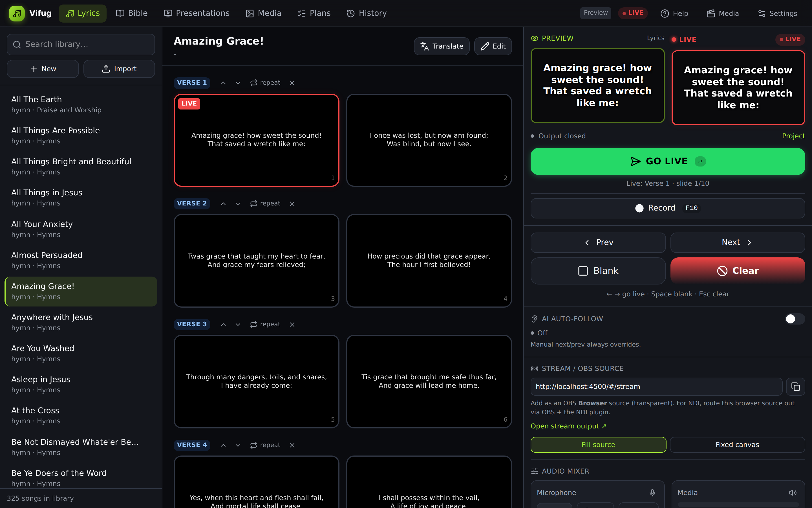812x508 pixels.
Task: Select Fixed canvas mode
Action: click(x=737, y=445)
